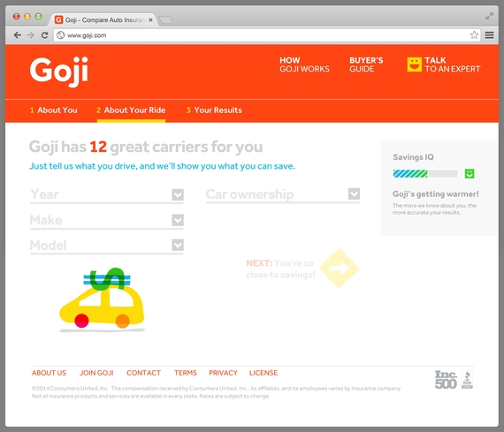This screenshot has width=504, height=432.
Task: Expand the Model dropdown arrow
Action: click(178, 245)
